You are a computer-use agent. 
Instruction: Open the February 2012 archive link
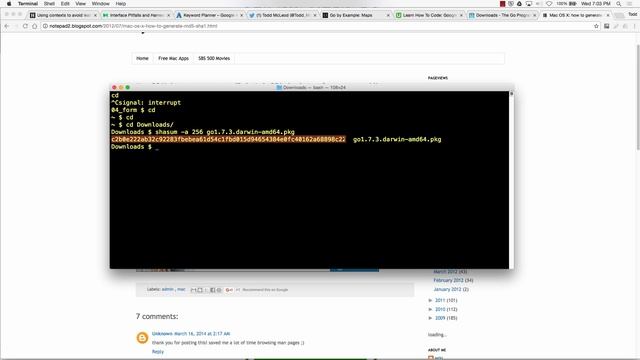click(448, 280)
